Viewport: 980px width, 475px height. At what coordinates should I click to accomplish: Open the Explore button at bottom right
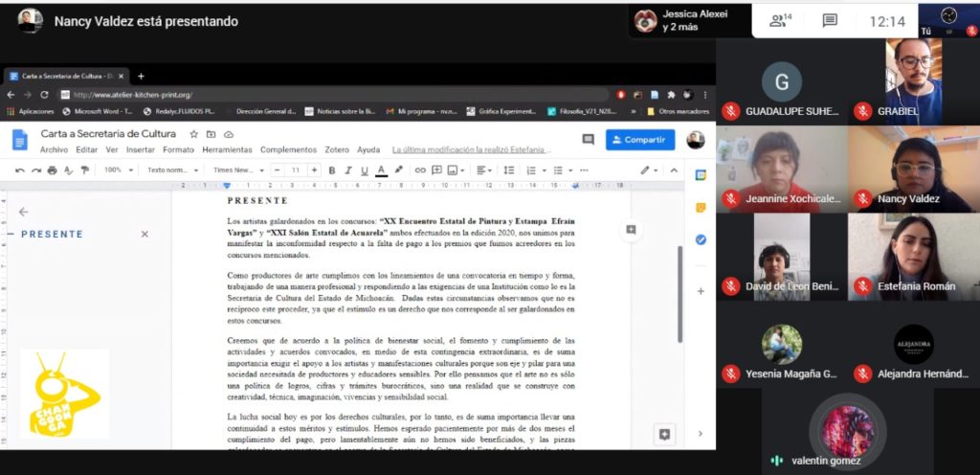pyautogui.click(x=664, y=435)
